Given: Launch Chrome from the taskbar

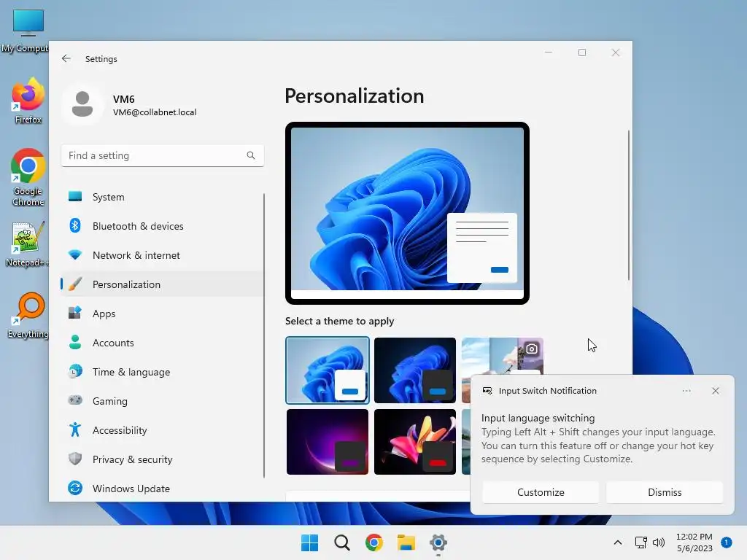Looking at the screenshot, I should pos(374,542).
